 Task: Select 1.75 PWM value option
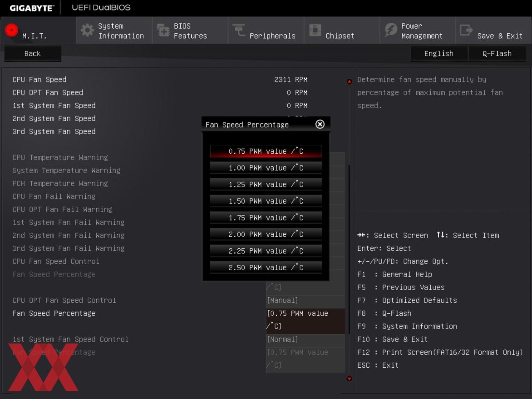(x=266, y=217)
